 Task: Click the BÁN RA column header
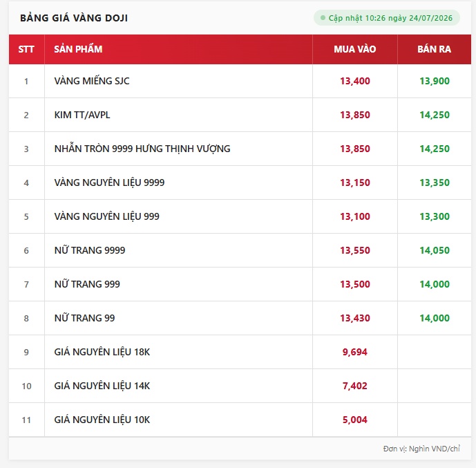pos(434,49)
